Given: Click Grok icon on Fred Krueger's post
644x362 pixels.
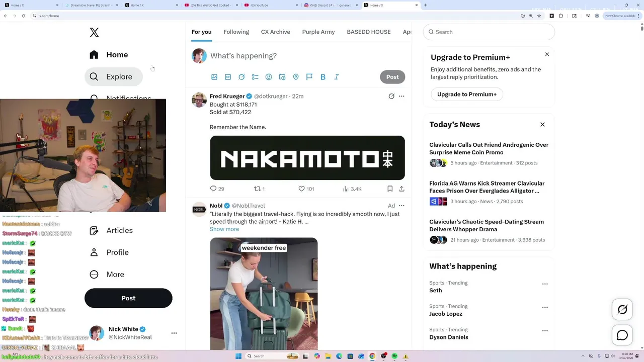Looking at the screenshot, I should point(391,96).
